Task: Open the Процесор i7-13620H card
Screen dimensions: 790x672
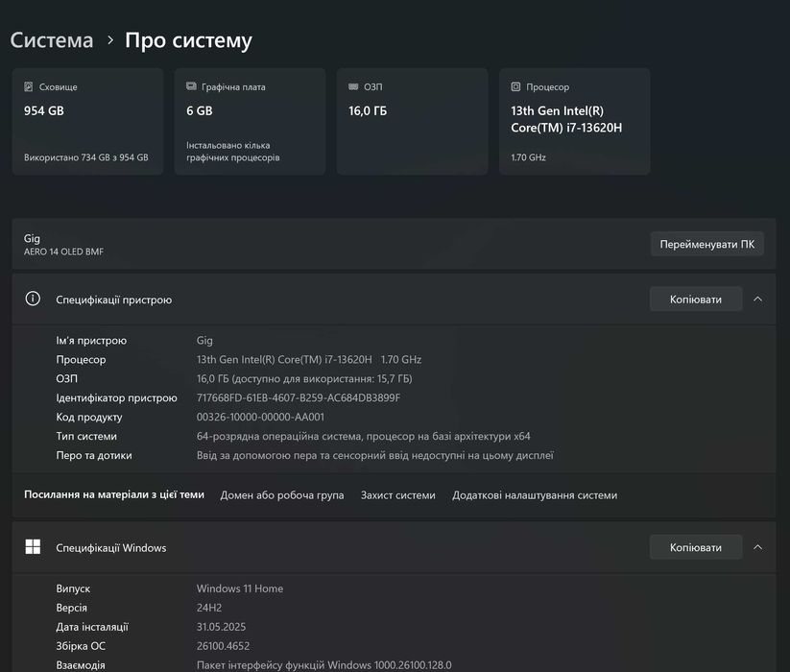Action: point(574,121)
